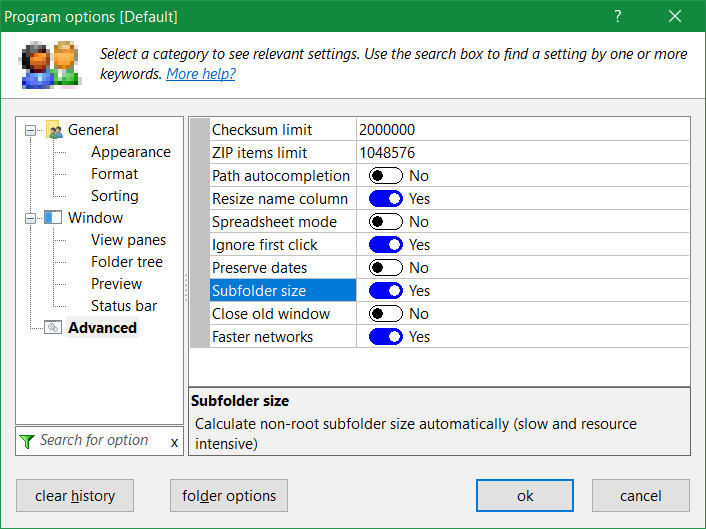Clear search box with x icon

(174, 441)
